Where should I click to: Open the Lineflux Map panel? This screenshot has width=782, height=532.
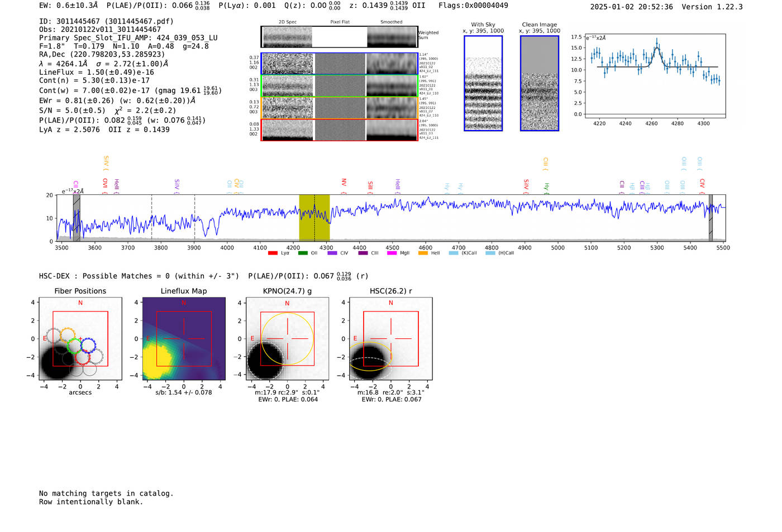coord(184,339)
